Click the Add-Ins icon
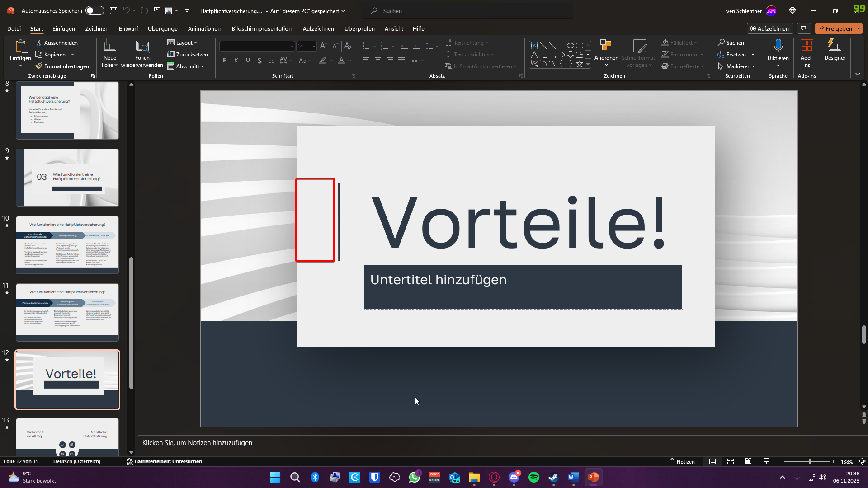 point(807,50)
